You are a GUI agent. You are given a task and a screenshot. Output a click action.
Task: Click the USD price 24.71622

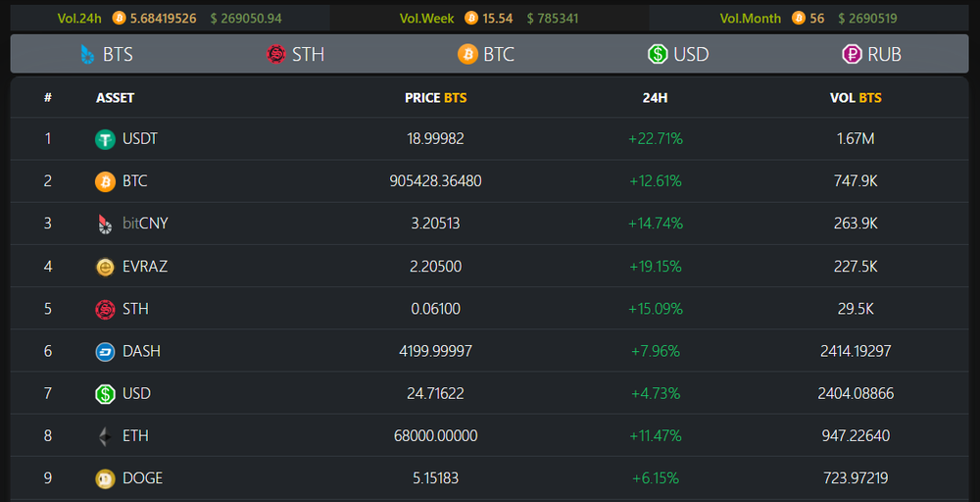click(x=436, y=393)
